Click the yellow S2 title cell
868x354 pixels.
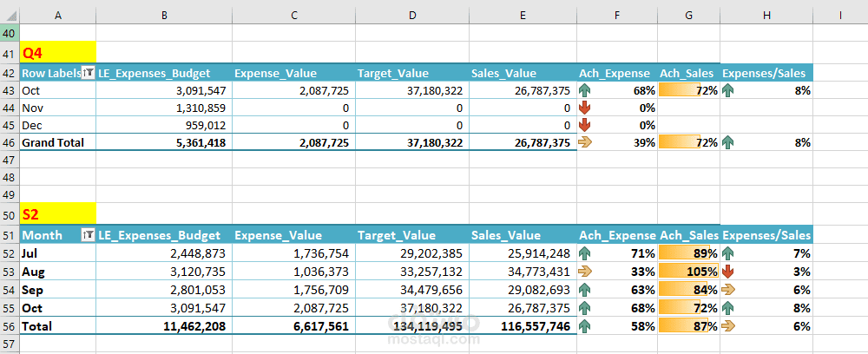pyautogui.click(x=58, y=214)
